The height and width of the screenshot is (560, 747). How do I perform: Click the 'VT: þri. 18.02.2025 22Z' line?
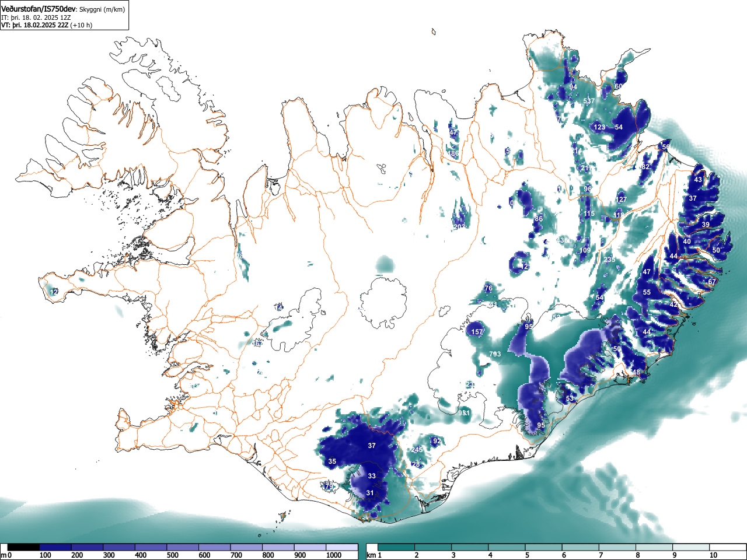point(35,25)
